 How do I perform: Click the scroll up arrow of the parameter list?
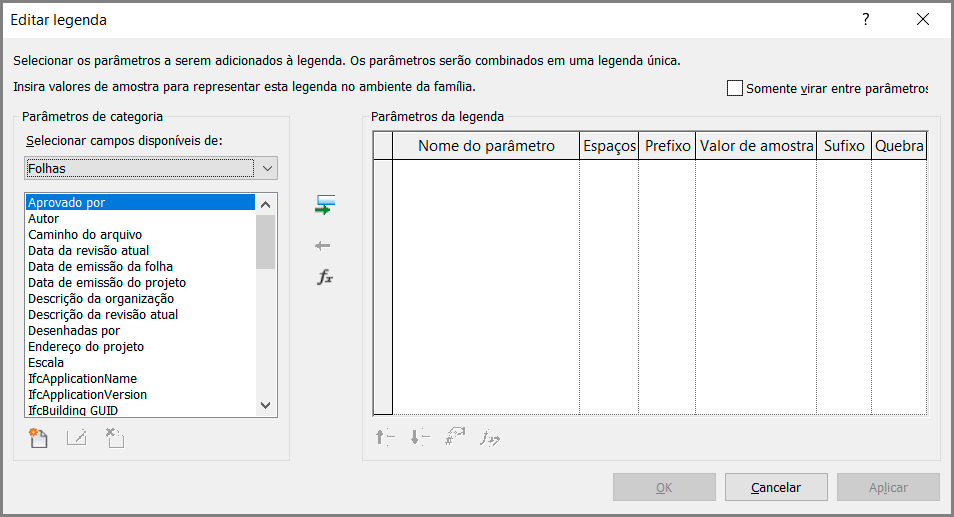click(x=265, y=204)
